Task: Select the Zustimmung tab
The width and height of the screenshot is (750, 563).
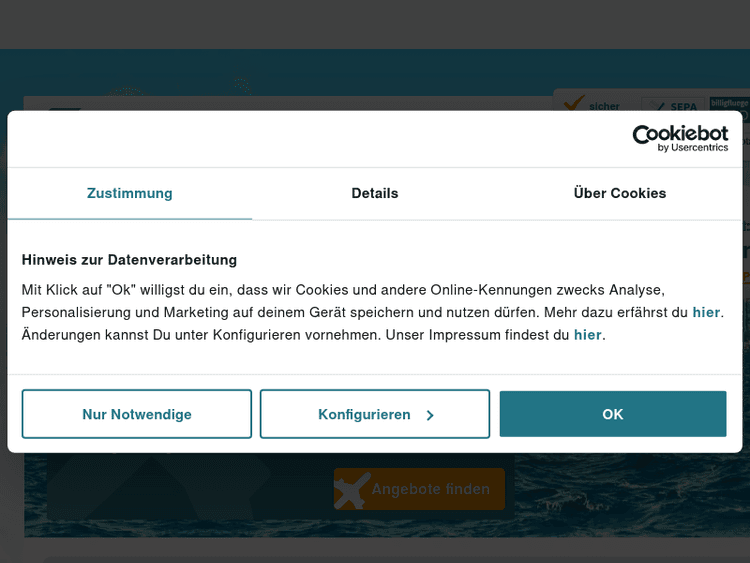Action: tap(129, 193)
